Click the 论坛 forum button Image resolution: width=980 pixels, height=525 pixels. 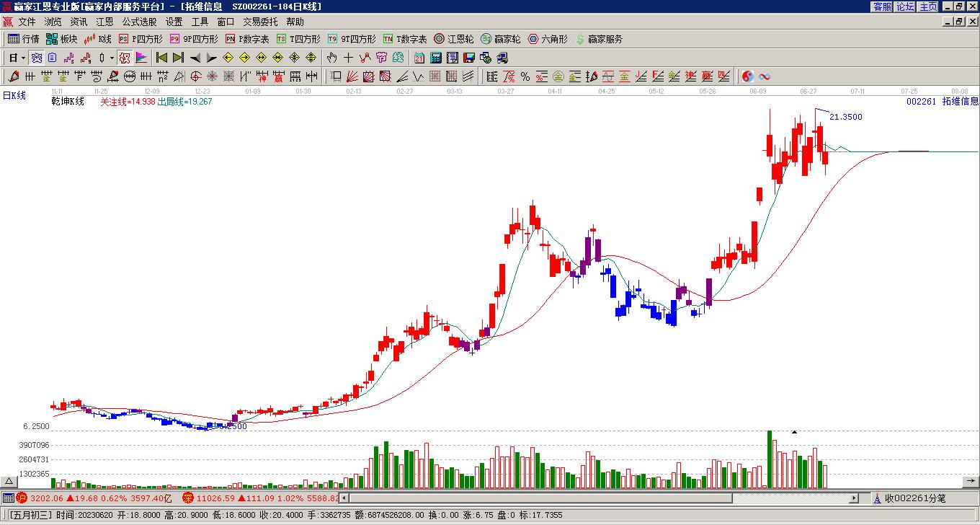pyautogui.click(x=905, y=6)
